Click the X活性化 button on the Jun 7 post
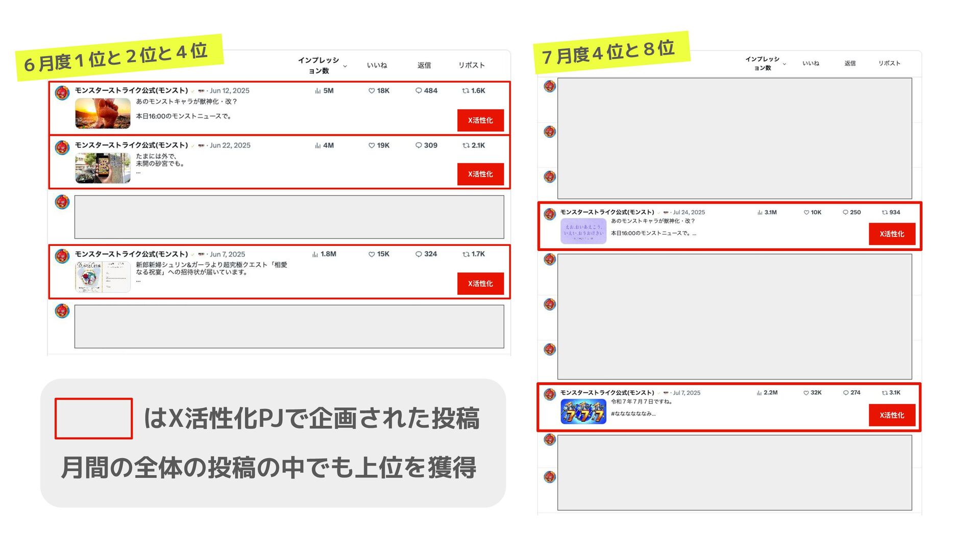 480,284
